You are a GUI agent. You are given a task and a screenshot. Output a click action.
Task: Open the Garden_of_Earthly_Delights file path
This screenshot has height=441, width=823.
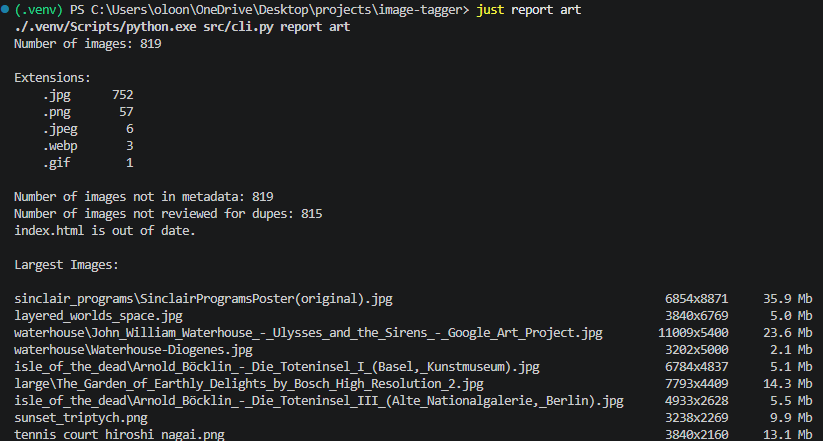(x=249, y=384)
